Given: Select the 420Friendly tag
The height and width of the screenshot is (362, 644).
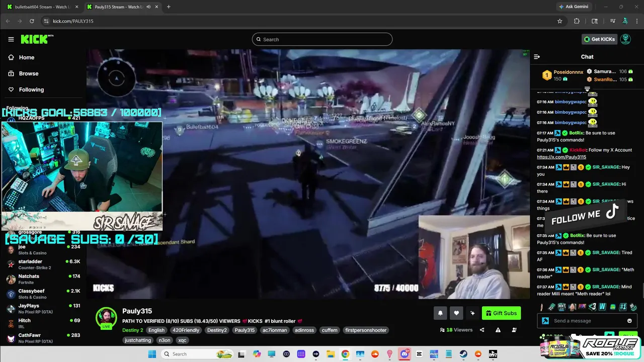Looking at the screenshot, I should (x=186, y=330).
